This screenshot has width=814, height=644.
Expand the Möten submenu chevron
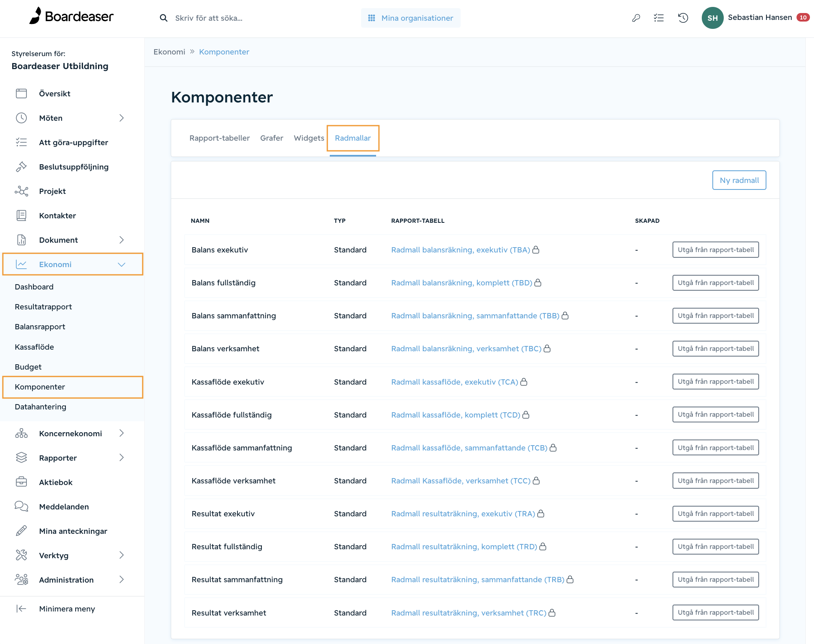(121, 118)
